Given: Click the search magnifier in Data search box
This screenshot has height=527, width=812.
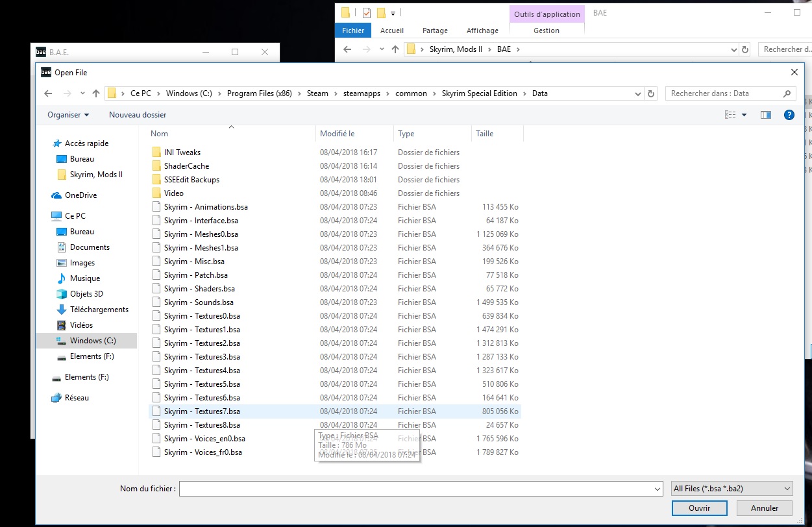Looking at the screenshot, I should [787, 93].
